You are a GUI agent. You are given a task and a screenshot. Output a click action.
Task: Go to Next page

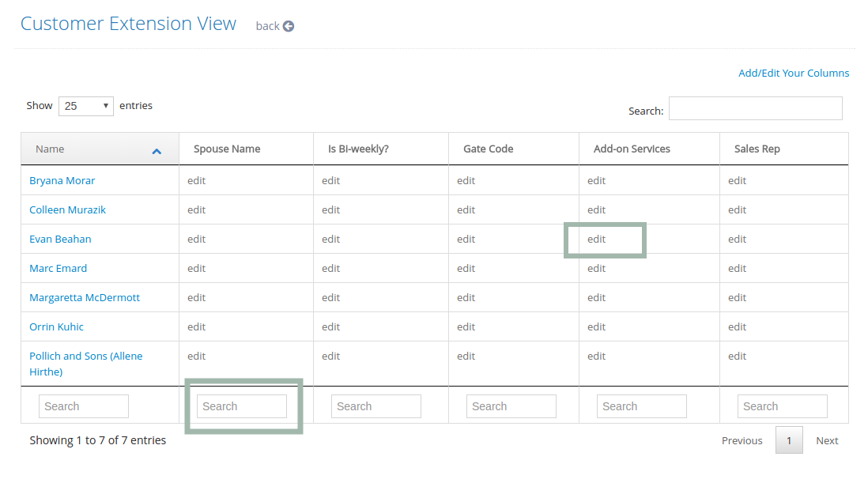click(827, 440)
